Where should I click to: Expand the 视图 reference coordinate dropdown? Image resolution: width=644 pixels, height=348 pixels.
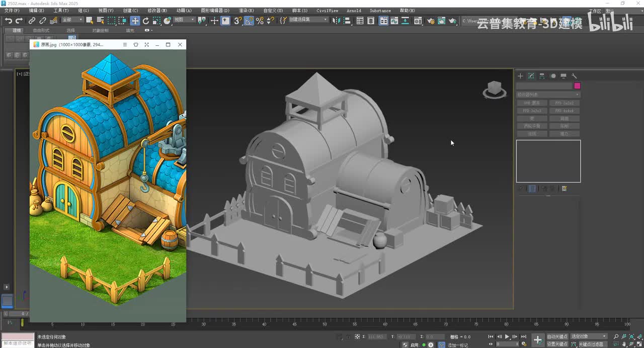(x=185, y=20)
